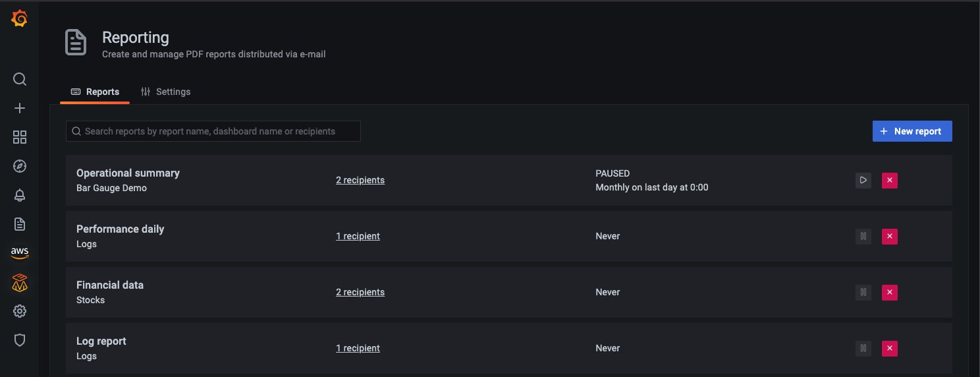Open the sidebar search icon

pyautogui.click(x=20, y=79)
